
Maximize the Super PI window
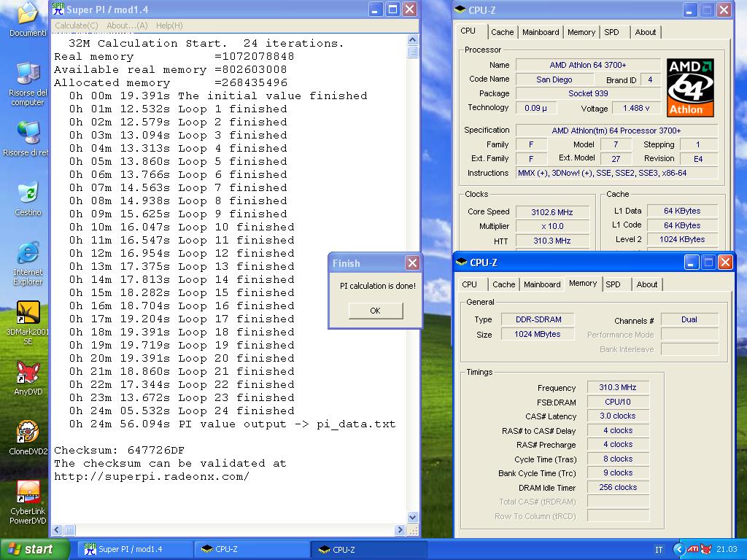[x=392, y=9]
